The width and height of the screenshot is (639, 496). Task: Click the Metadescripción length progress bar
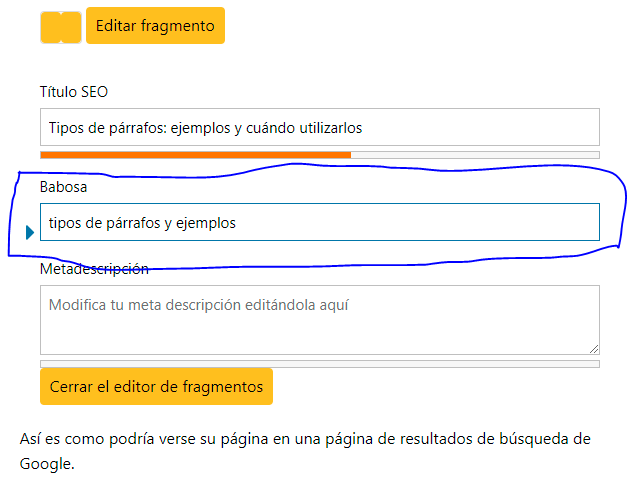320,364
